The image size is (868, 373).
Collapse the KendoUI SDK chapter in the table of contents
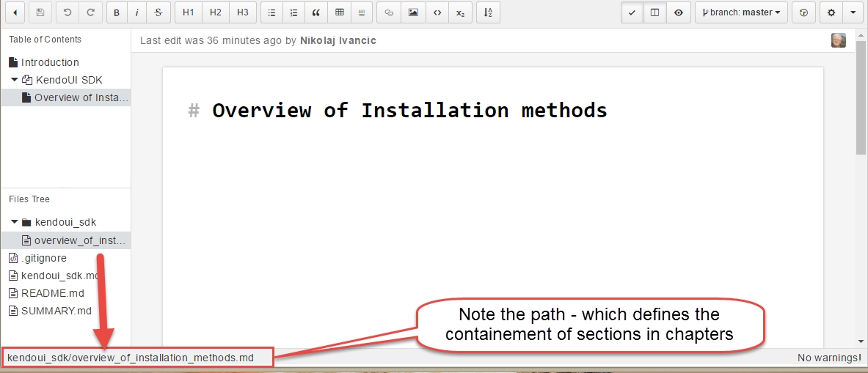point(14,80)
